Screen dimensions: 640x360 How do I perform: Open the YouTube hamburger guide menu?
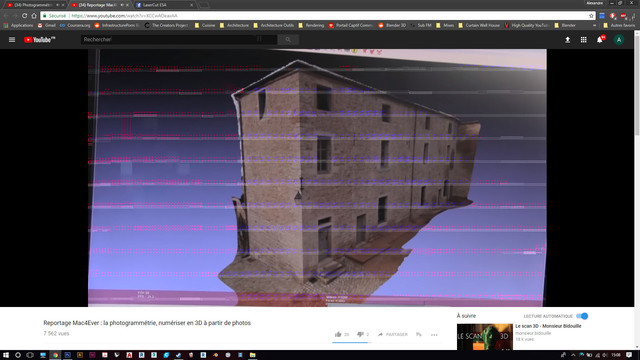click(x=12, y=40)
